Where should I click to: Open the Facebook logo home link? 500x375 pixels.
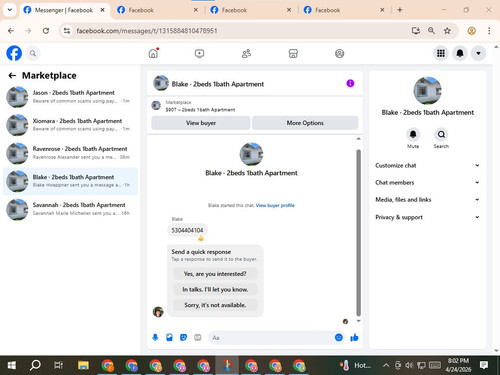14,53
